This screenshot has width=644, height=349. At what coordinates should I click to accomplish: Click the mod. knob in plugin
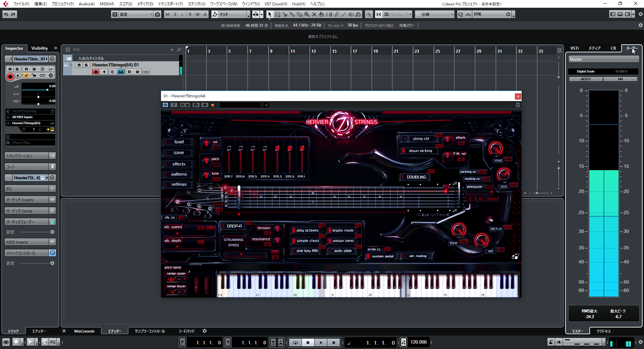coord(495,148)
